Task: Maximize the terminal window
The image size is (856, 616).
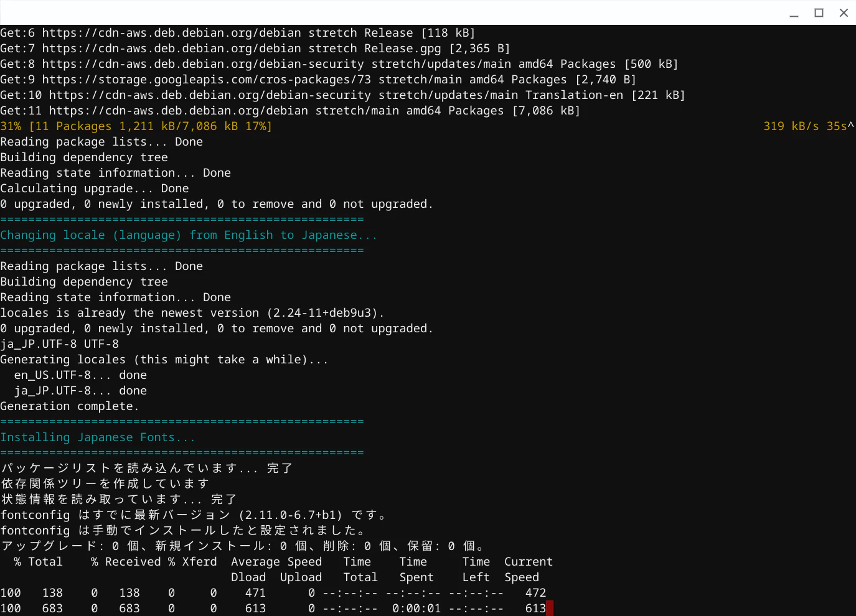Action: tap(819, 13)
